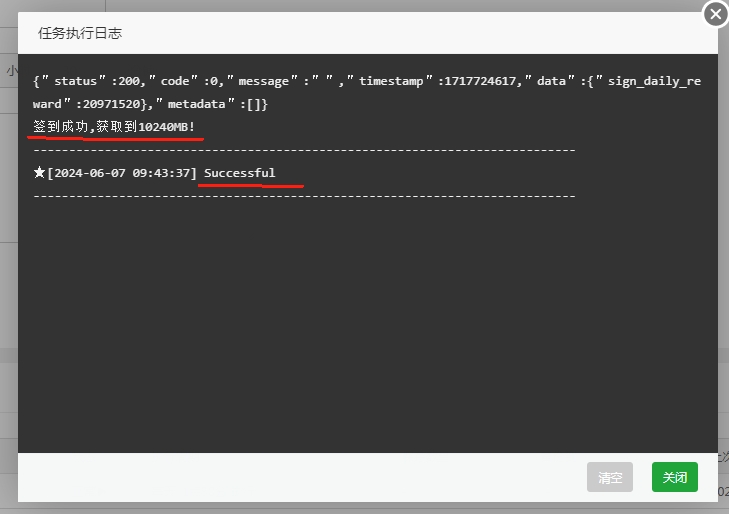Click the blank footer left of 清空

(x=300, y=477)
